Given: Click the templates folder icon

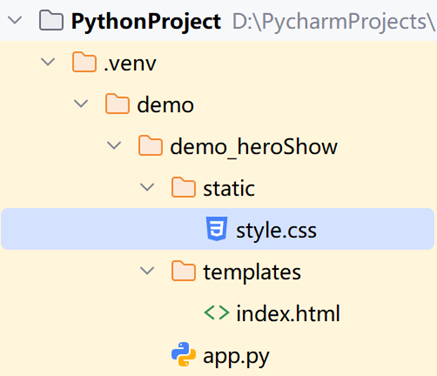Looking at the screenshot, I should point(183,271).
